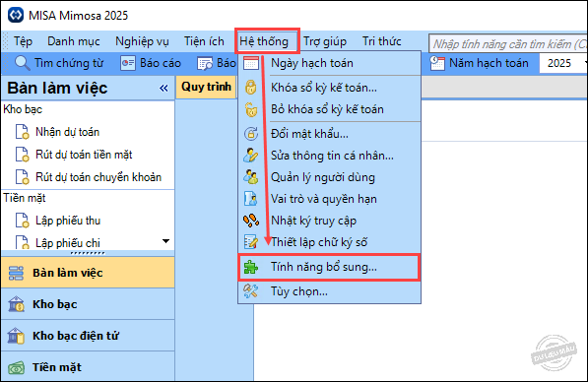Screen dimensions: 588x382
Task: Click the calendar icon beside Ngày hạch toán
Action: (x=251, y=63)
